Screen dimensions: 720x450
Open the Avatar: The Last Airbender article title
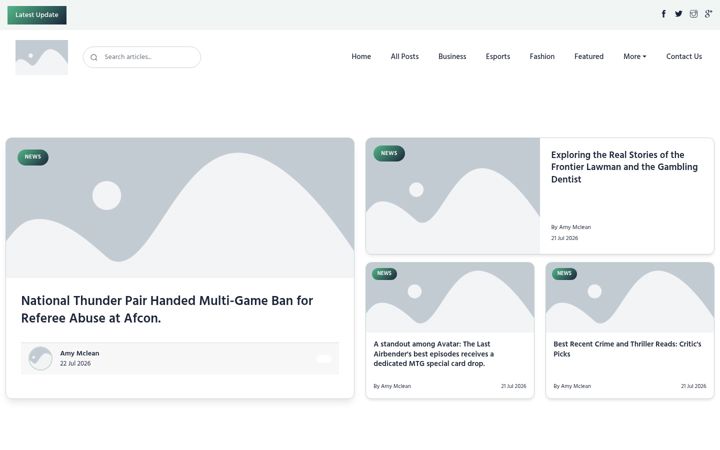[433, 354]
